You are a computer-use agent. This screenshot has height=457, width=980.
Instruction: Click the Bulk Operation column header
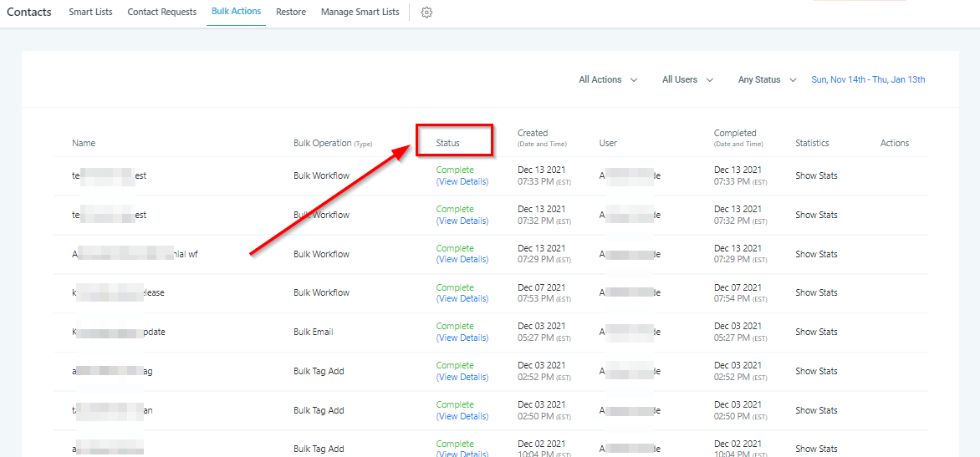pyautogui.click(x=322, y=144)
